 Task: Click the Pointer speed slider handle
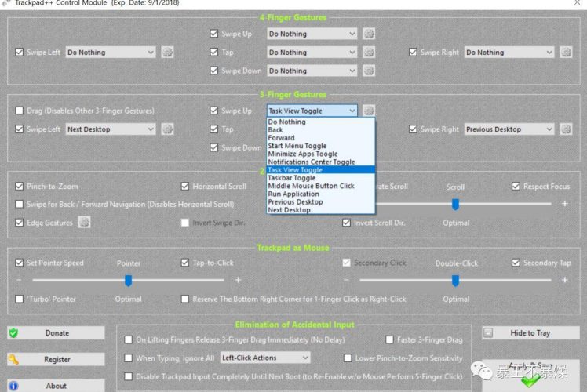point(128,280)
